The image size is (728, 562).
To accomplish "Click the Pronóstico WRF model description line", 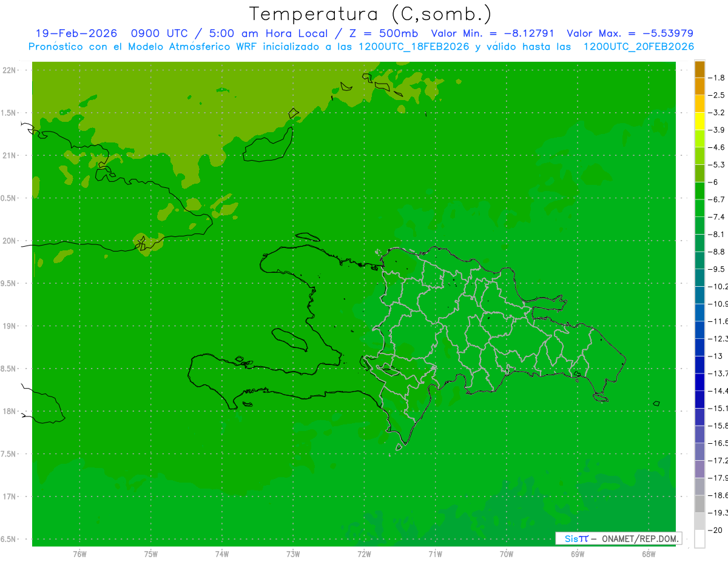I will click(x=361, y=47).
